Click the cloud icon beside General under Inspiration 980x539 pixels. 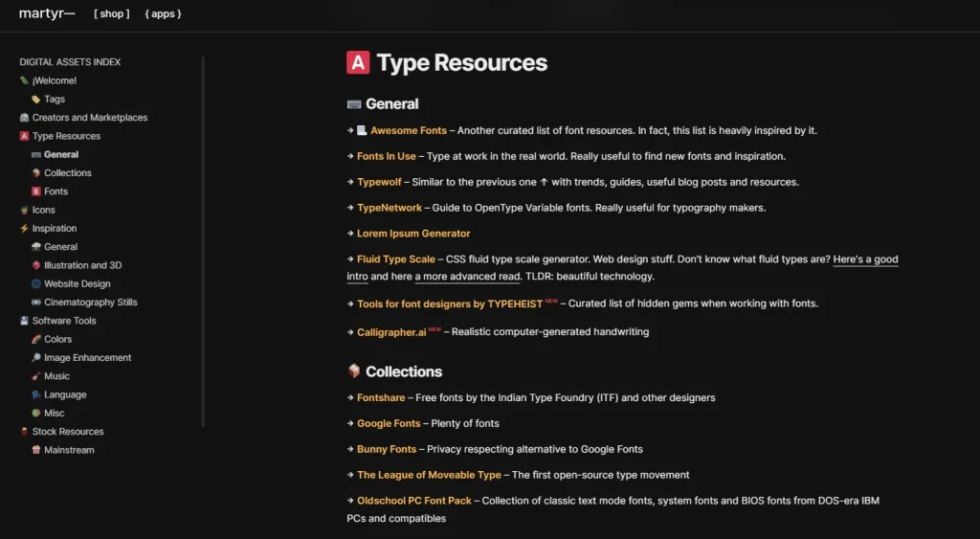coord(36,247)
